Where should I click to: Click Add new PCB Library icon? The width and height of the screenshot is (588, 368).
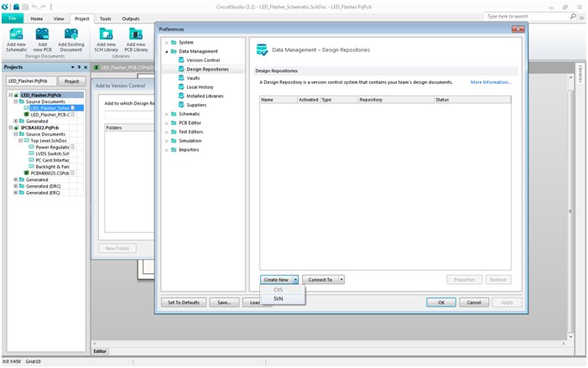click(136, 34)
